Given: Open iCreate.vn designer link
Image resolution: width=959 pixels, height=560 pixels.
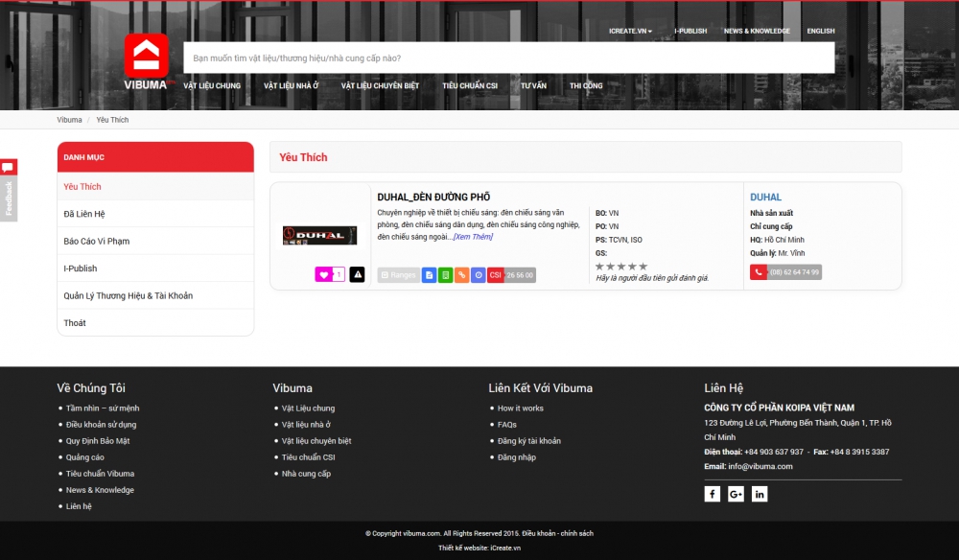Looking at the screenshot, I should click(505, 548).
